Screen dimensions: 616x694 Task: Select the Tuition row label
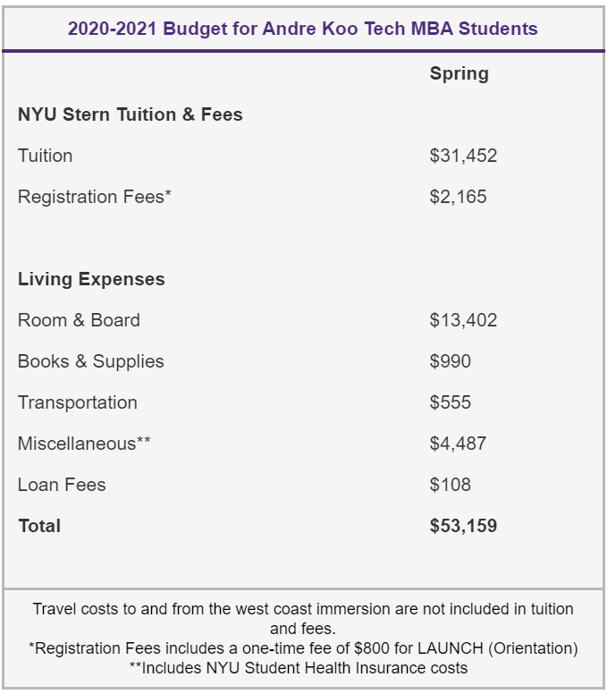(46, 156)
